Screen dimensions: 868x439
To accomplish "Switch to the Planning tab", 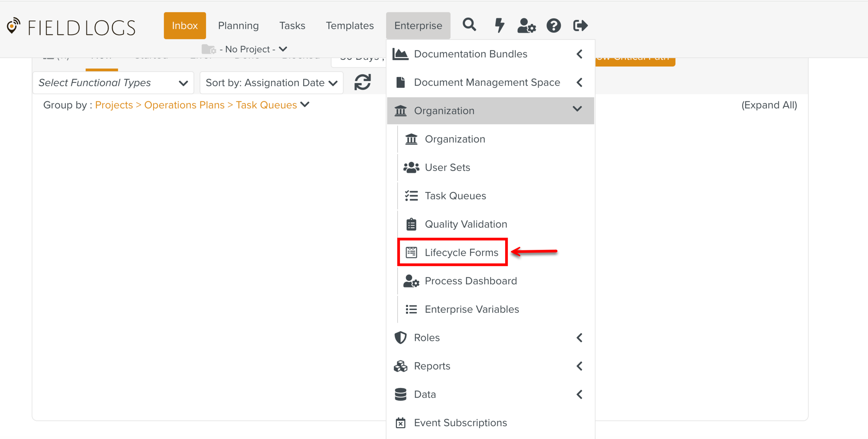I will [x=238, y=26].
